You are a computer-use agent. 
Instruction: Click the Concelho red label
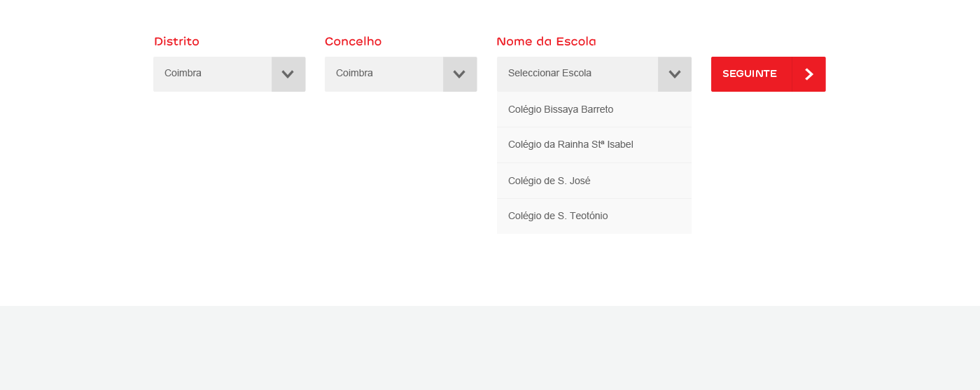[353, 41]
